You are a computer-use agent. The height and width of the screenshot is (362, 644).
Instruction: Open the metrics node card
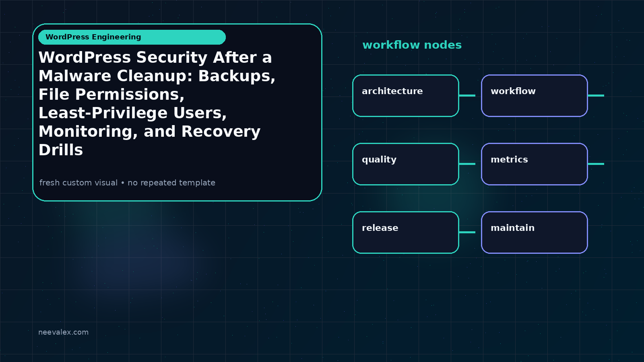535,164
